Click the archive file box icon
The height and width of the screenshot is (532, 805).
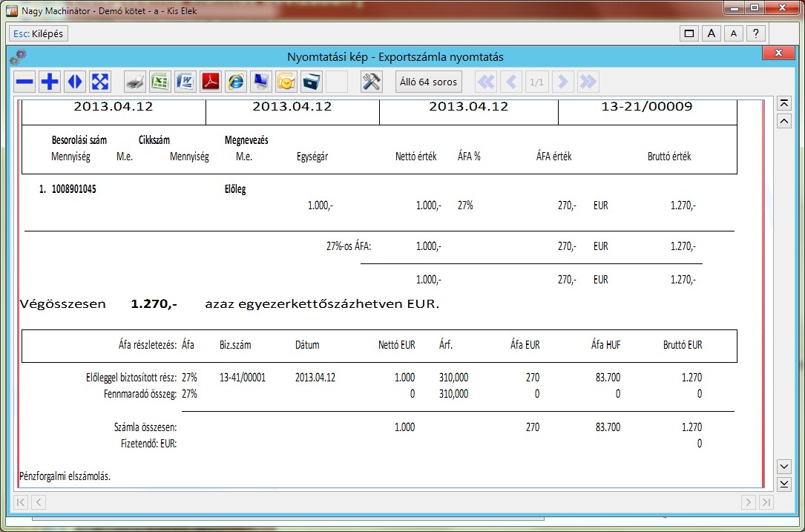[x=311, y=82]
